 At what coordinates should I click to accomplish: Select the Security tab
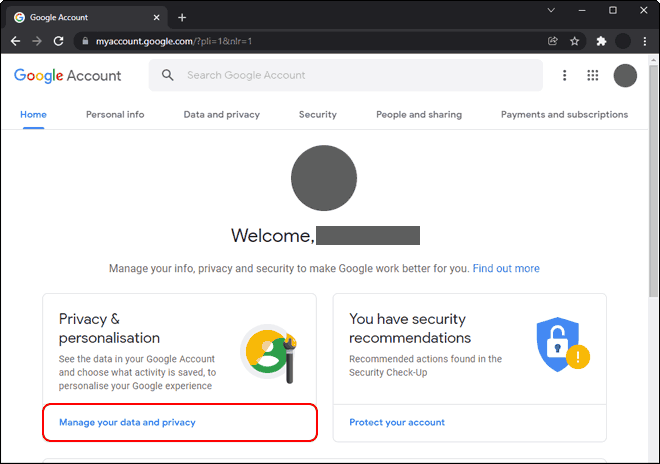317,115
